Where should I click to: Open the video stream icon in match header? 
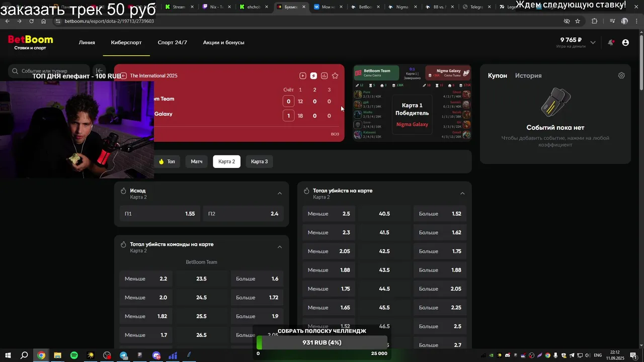point(302,76)
